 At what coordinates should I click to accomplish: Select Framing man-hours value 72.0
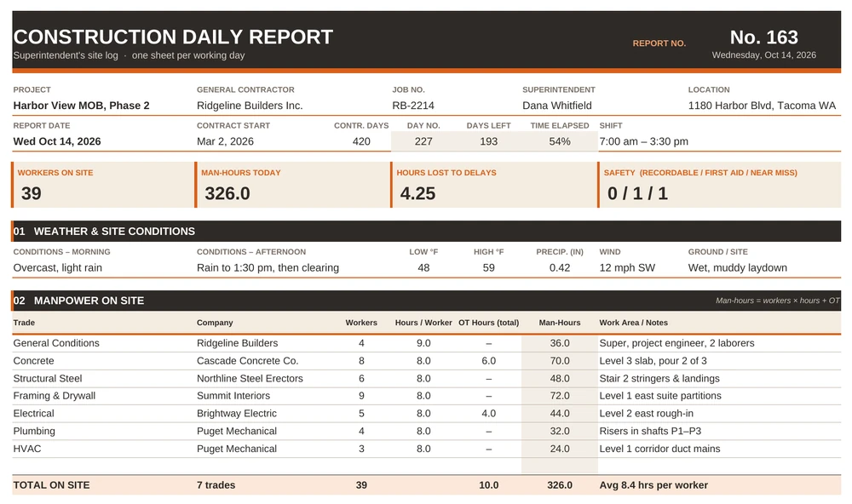(560, 396)
